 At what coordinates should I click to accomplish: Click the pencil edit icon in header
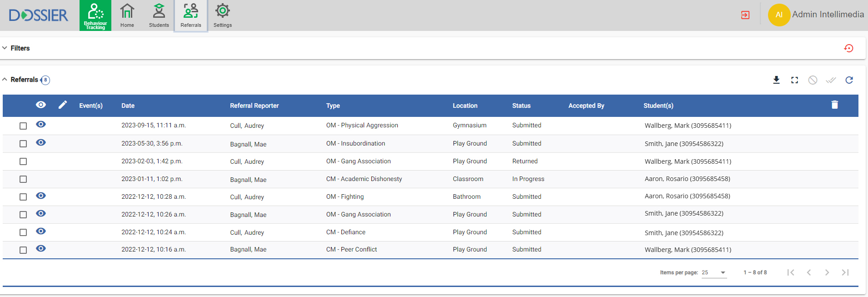63,105
